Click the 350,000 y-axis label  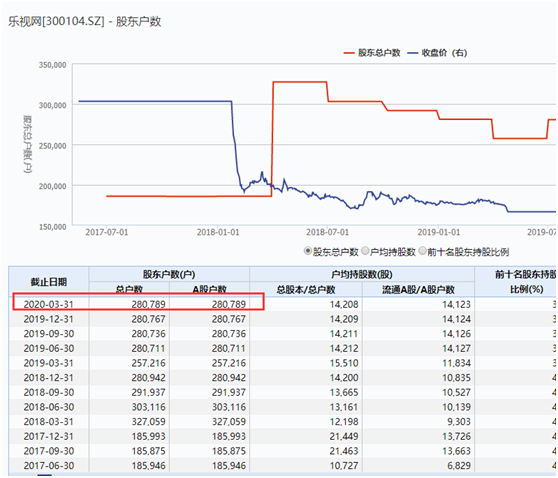point(52,65)
